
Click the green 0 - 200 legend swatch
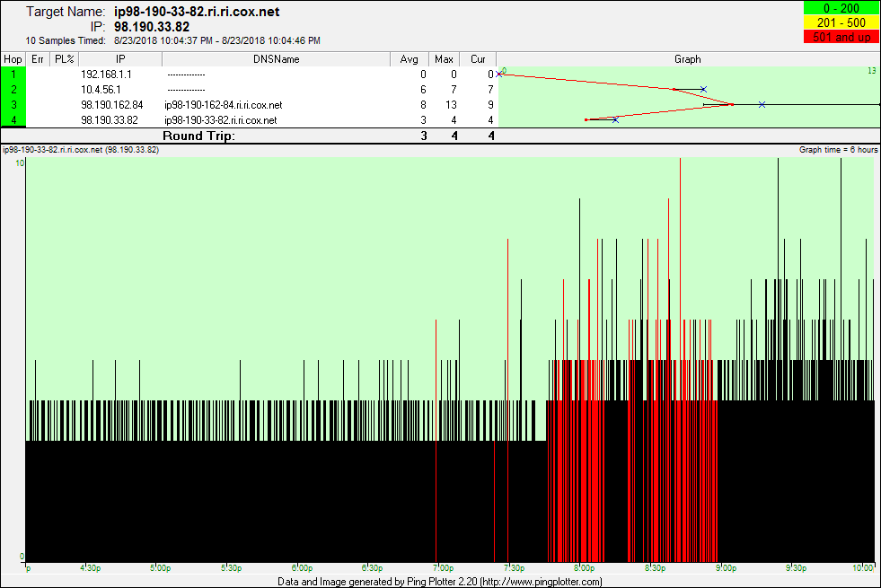(840, 8)
